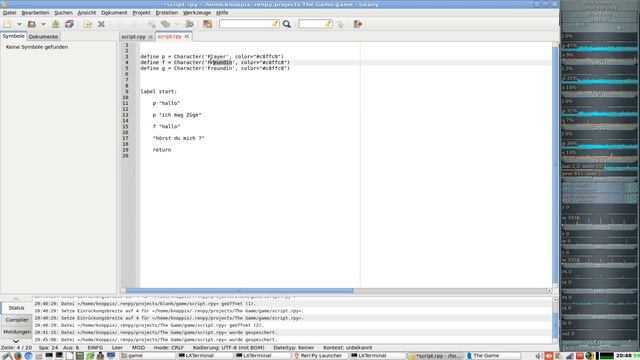This screenshot has width=640, height=360.
Task: Click the line "hörst du mich ?"
Action: pyautogui.click(x=178, y=138)
